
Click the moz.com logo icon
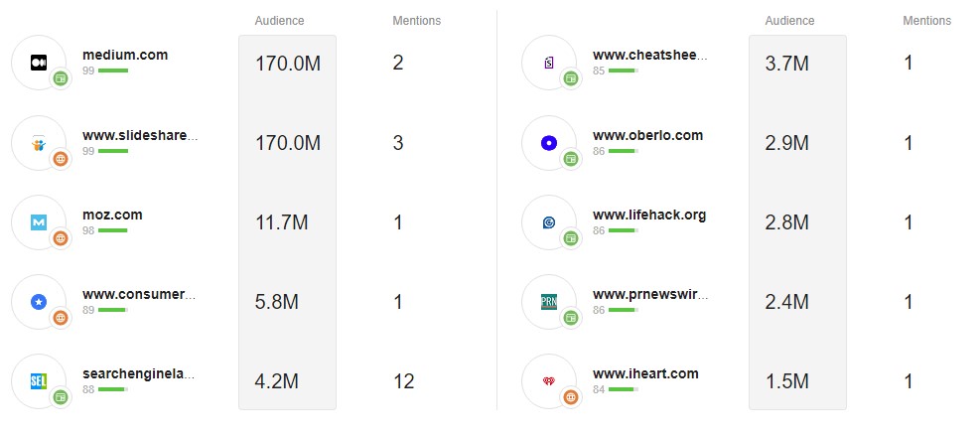pos(39,222)
